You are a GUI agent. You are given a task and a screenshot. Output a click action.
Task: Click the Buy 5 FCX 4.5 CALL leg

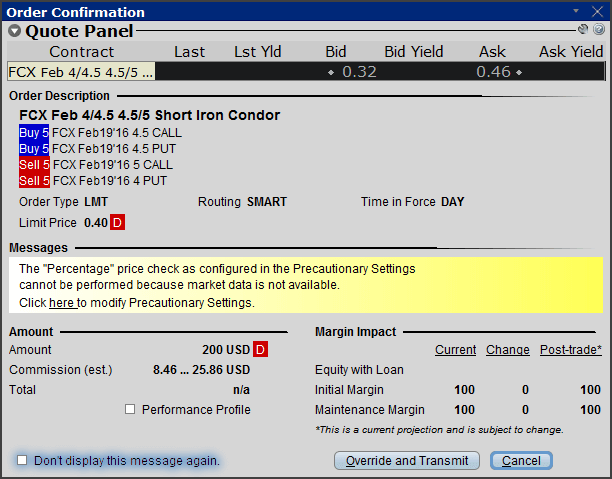point(100,133)
